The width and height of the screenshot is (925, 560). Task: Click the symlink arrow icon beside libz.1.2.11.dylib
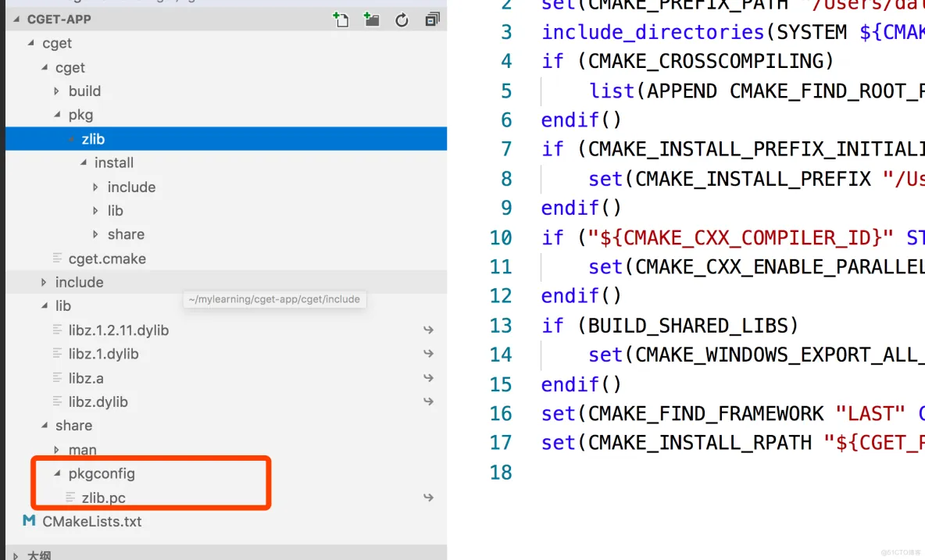click(428, 330)
